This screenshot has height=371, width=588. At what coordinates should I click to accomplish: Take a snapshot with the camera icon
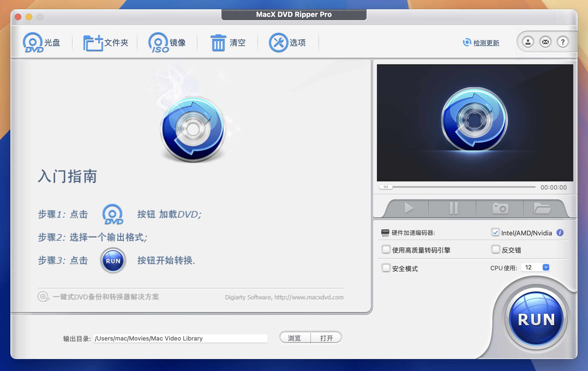pyautogui.click(x=500, y=208)
